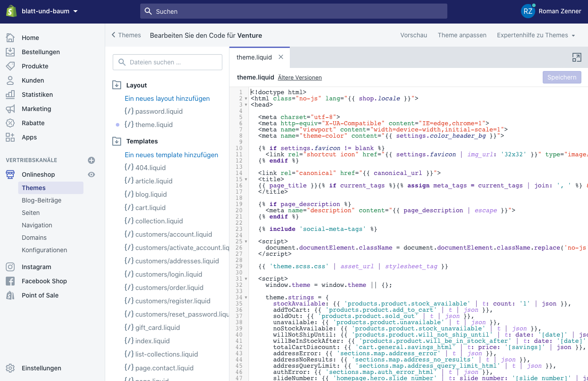Viewport: 588px width, 381px height.
Task: Click the Statistiken bar chart icon
Action: coord(10,95)
